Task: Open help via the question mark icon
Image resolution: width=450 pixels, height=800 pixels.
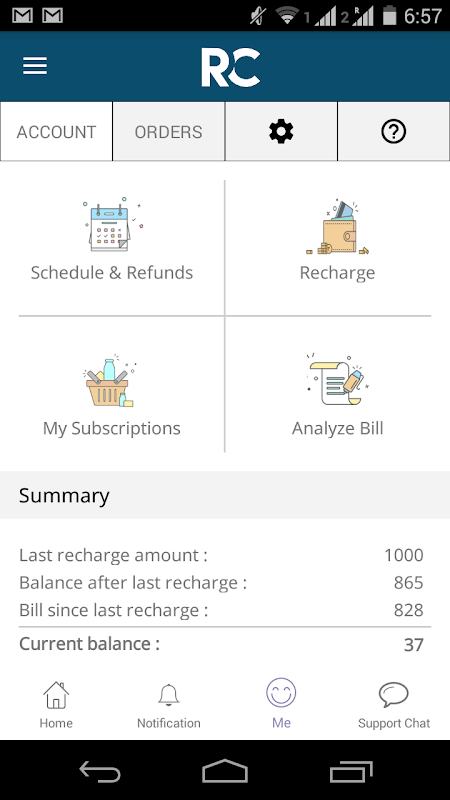Action: (393, 132)
